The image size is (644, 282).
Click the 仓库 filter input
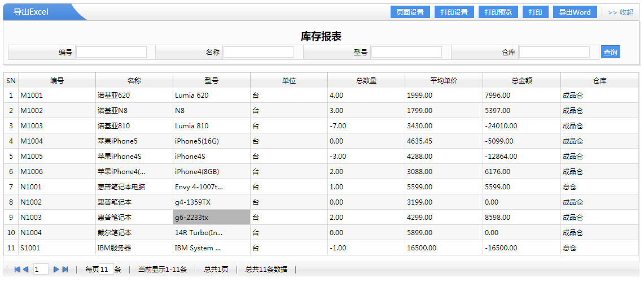(554, 52)
